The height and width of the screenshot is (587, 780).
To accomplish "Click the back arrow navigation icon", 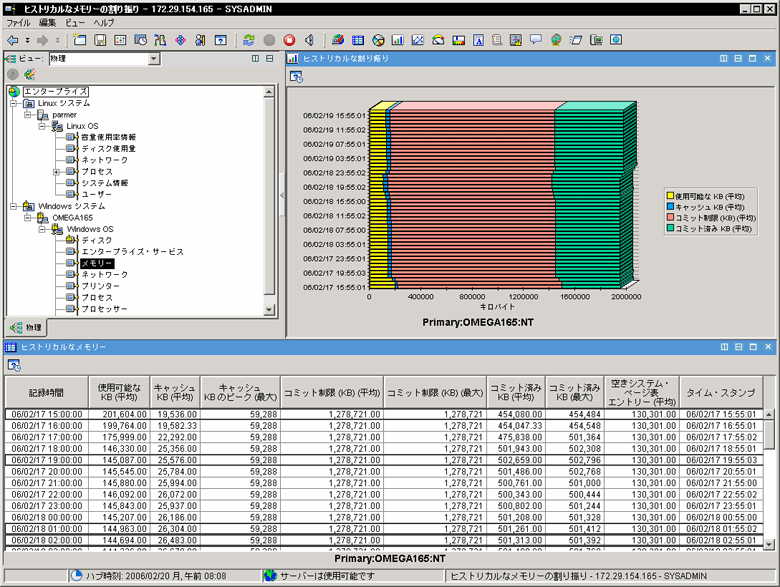I will point(13,41).
